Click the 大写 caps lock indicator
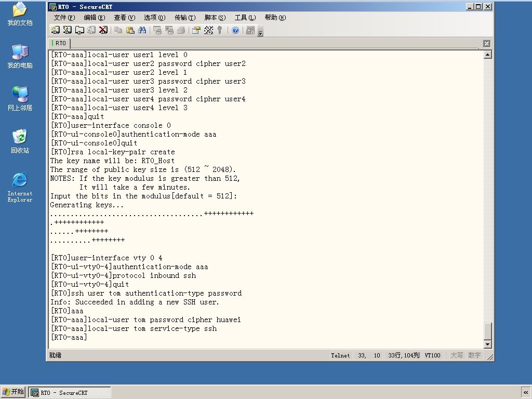 click(456, 355)
